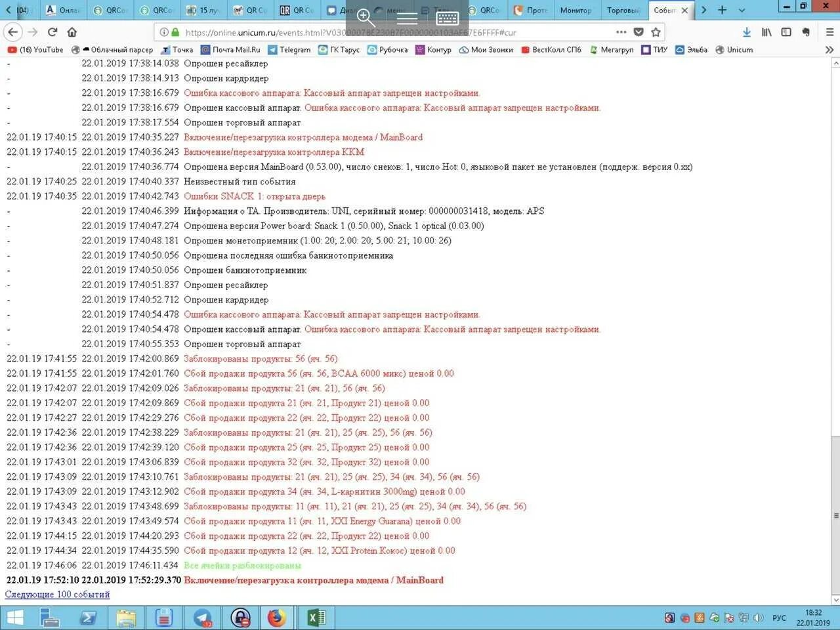Select the Неизвестный тип события entry

[240, 181]
